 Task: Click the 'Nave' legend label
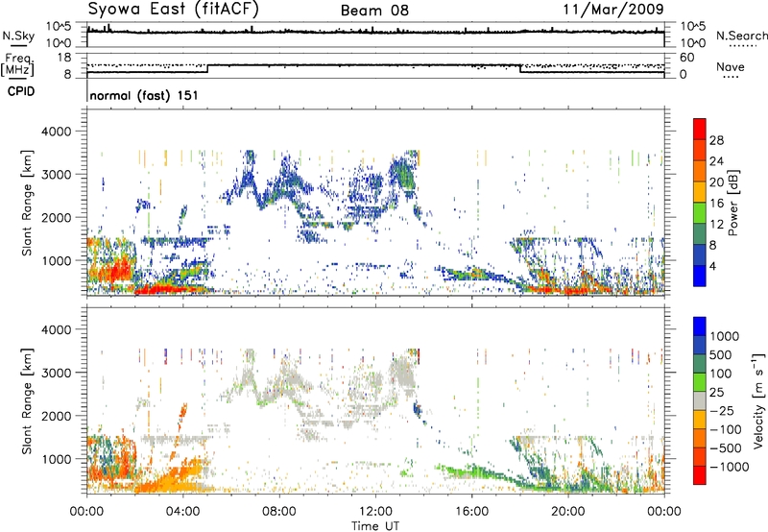click(x=731, y=66)
